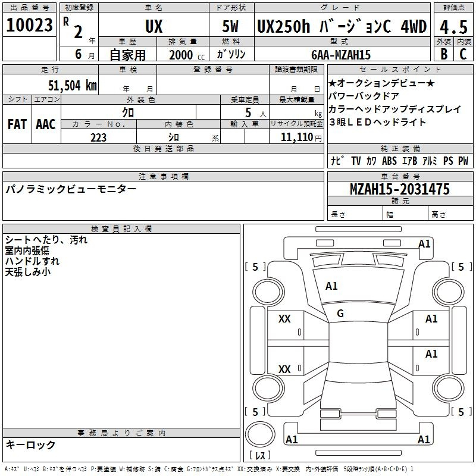Select the カラーヘッドアップディスプレイ line
476x476 pixels.
tap(395, 109)
